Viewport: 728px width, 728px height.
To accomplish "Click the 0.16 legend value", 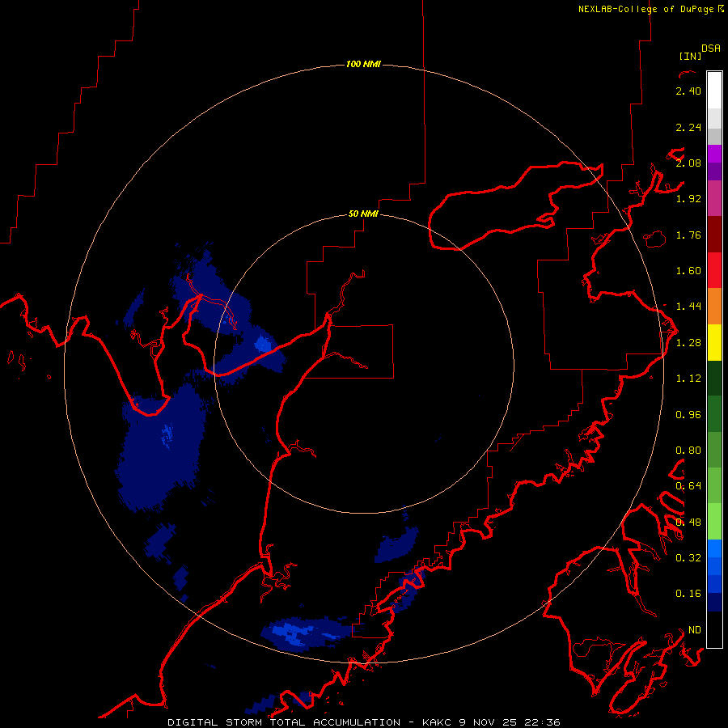I will click(688, 594).
